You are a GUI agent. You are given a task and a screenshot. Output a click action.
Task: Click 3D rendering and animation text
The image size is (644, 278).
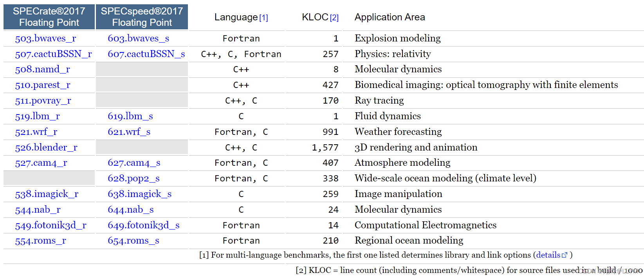416,147
